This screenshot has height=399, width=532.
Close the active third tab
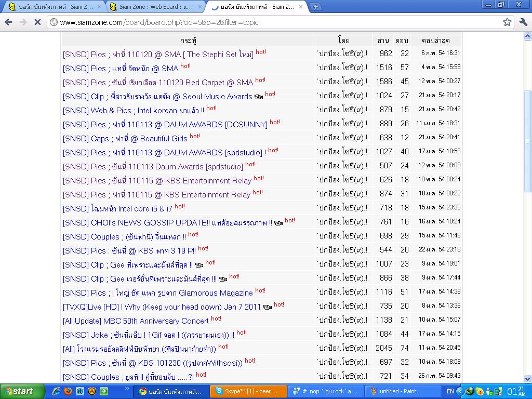(x=301, y=7)
